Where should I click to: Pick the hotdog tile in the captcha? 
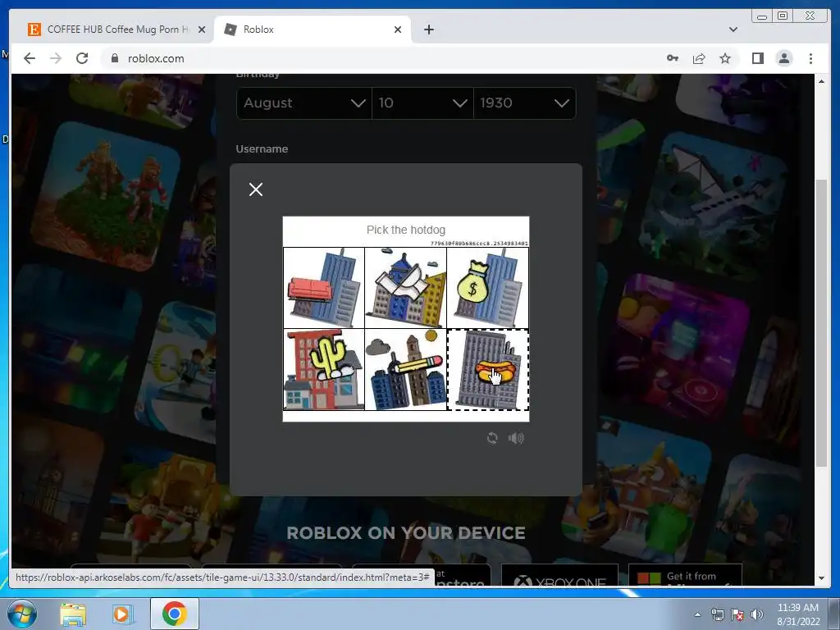(x=487, y=370)
